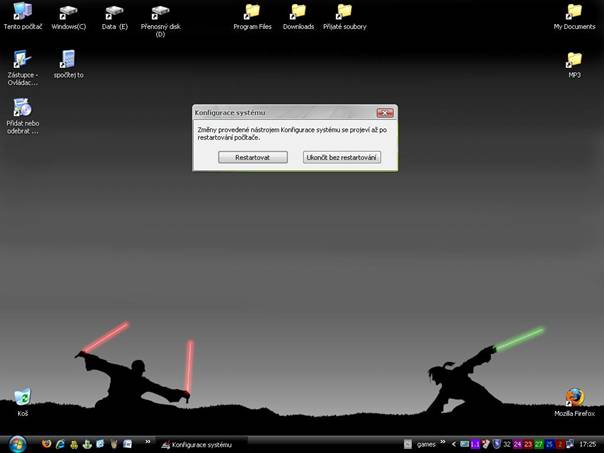Image resolution: width=604 pixels, height=453 pixels.
Task: Open the Start menu orb
Action: coord(17,444)
